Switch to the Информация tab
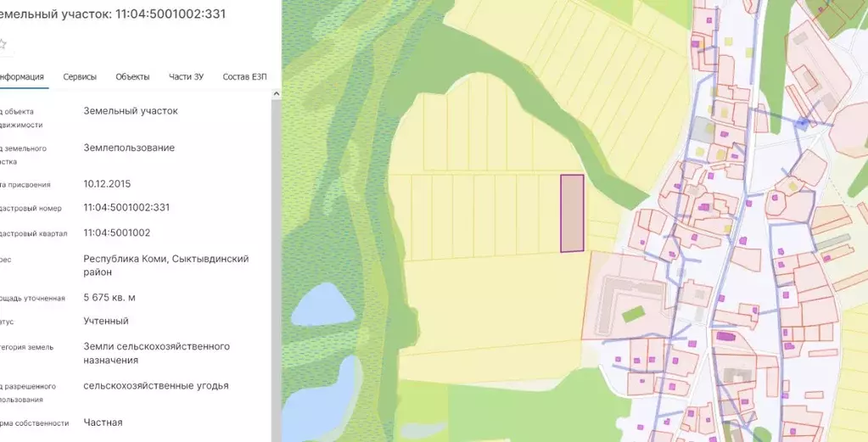This screenshot has width=868, height=442. tap(21, 77)
